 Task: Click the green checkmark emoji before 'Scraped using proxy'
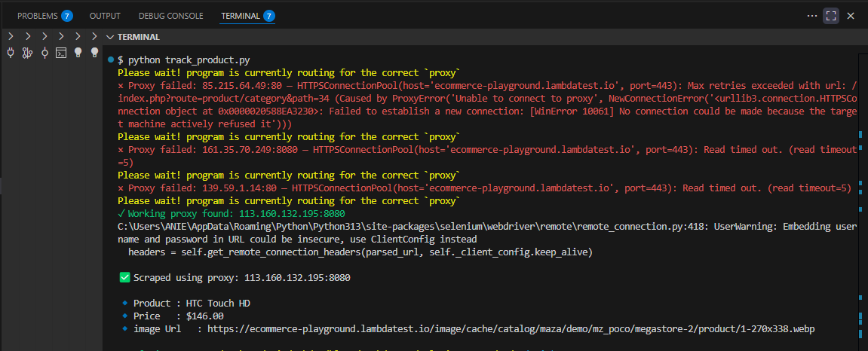tap(124, 277)
